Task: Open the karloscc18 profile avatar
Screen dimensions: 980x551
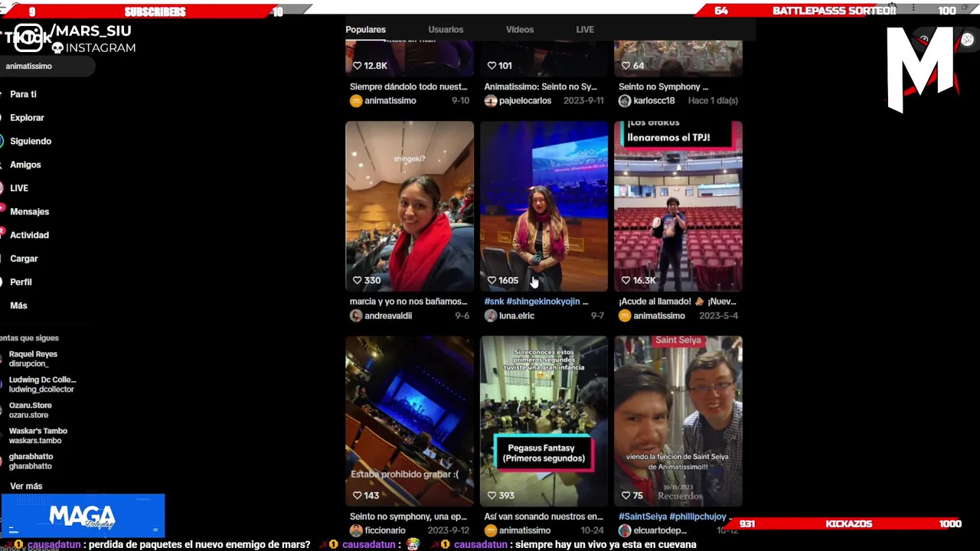Action: point(625,100)
